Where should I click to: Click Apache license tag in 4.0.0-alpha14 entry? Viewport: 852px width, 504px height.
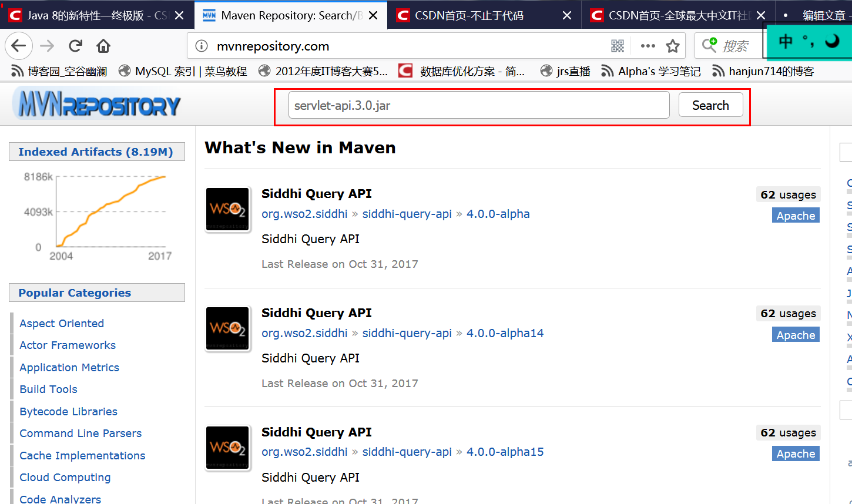click(x=796, y=335)
